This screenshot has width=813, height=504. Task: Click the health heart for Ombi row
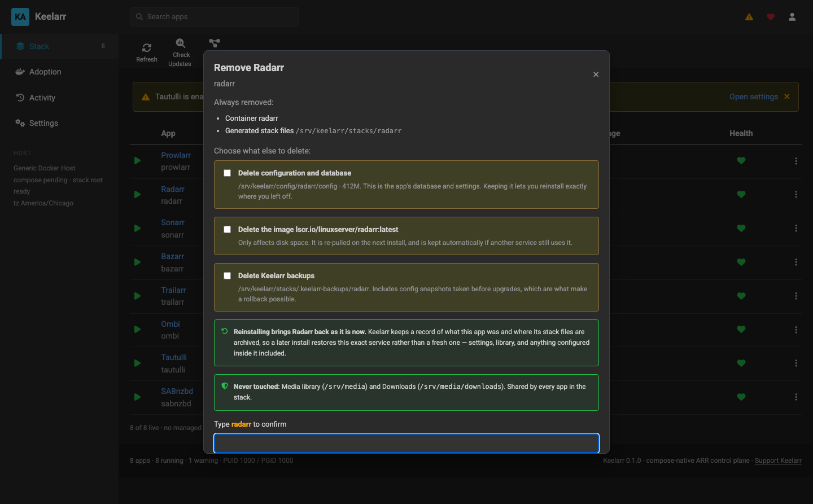[x=741, y=330]
